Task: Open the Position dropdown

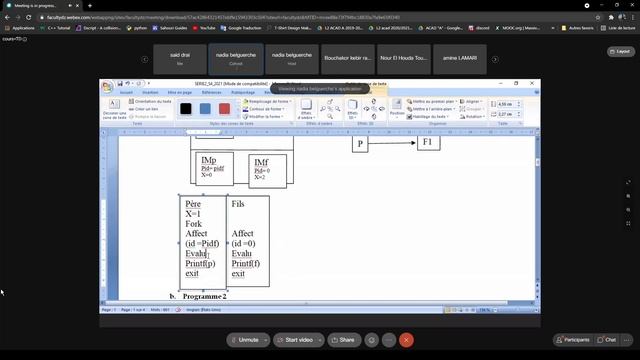Action: [x=397, y=109]
